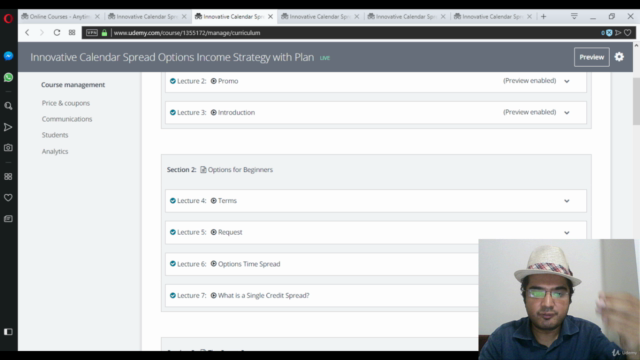640x360 pixels.
Task: Click the send-to-flow arrow in address bar
Action: 618,33
